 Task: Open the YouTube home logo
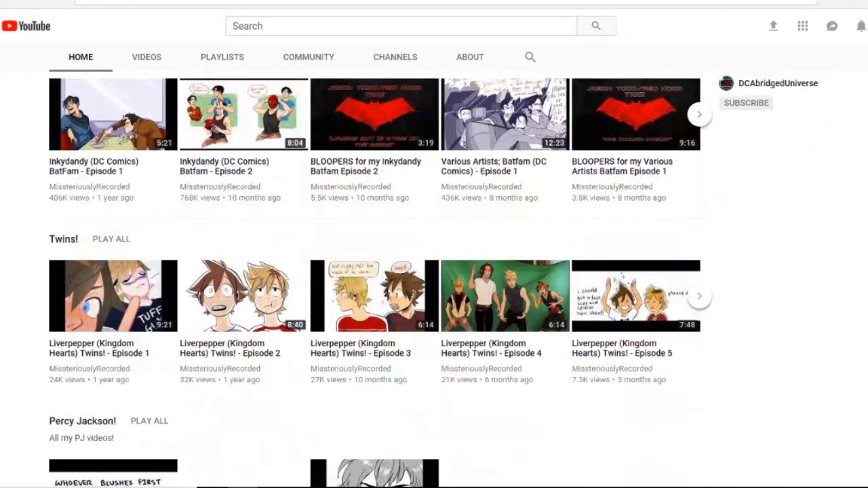pyautogui.click(x=26, y=26)
